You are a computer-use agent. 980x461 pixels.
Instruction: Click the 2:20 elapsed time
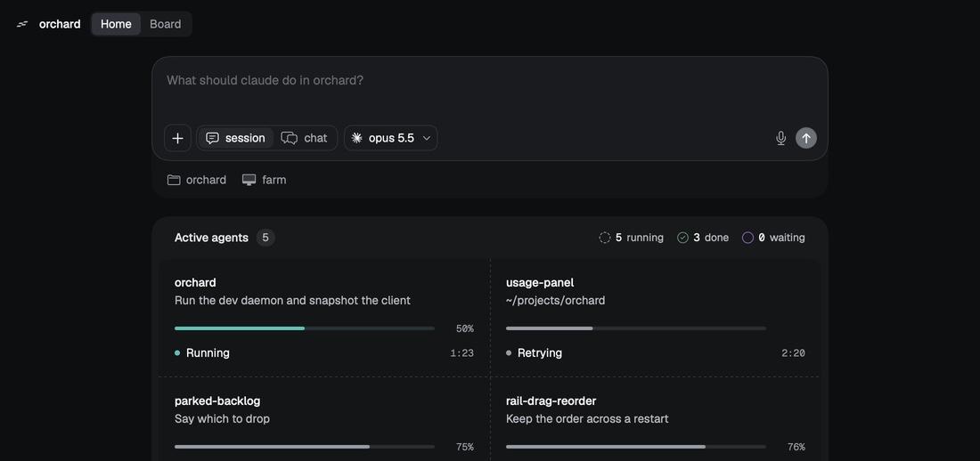click(793, 353)
